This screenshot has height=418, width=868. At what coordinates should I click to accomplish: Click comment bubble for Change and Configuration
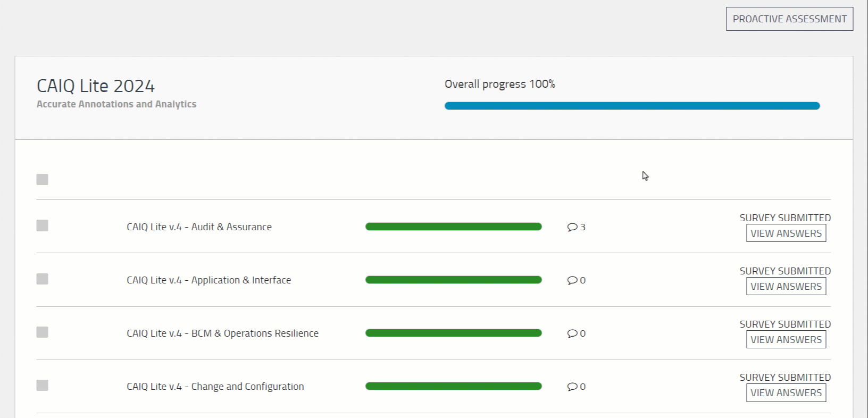[572, 387]
